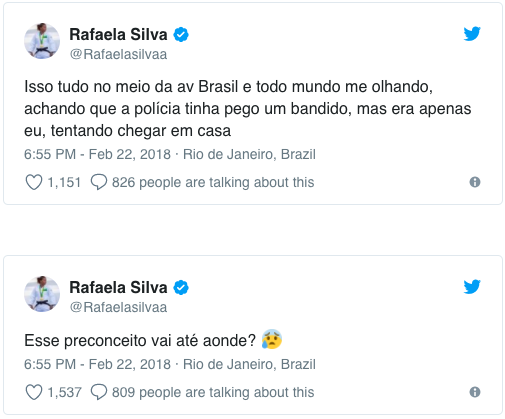This screenshot has width=505, height=419.
Task: Click '826 people are talking about this'
Action: point(213,183)
